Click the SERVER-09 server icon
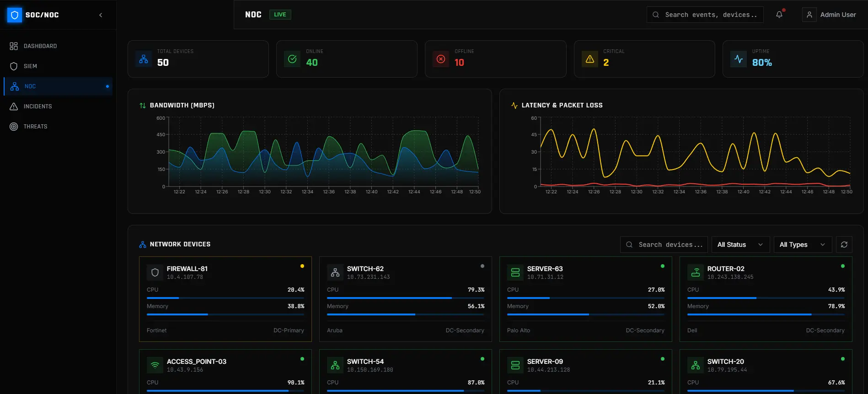The image size is (868, 394). tap(515, 365)
